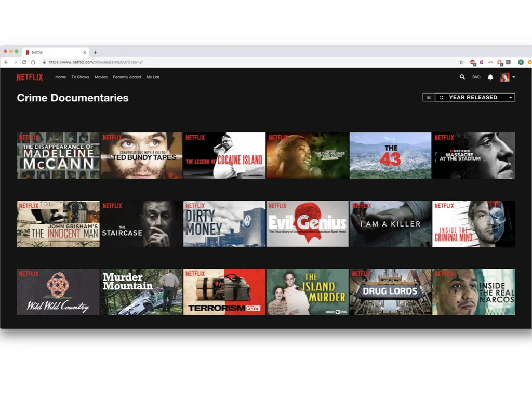This screenshot has height=399, width=532.
Task: Click the lock icon in address bar
Action: [44, 62]
